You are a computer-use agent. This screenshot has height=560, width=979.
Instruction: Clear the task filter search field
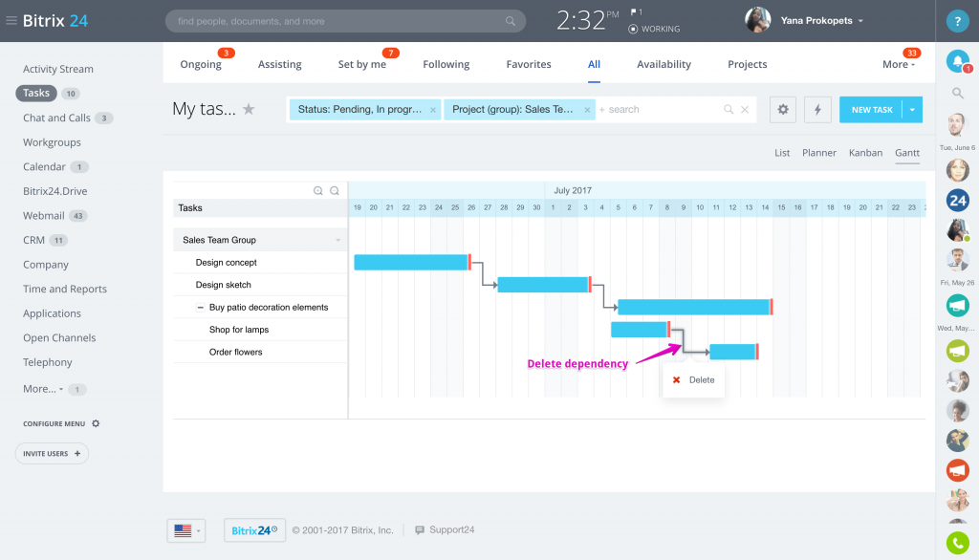745,109
